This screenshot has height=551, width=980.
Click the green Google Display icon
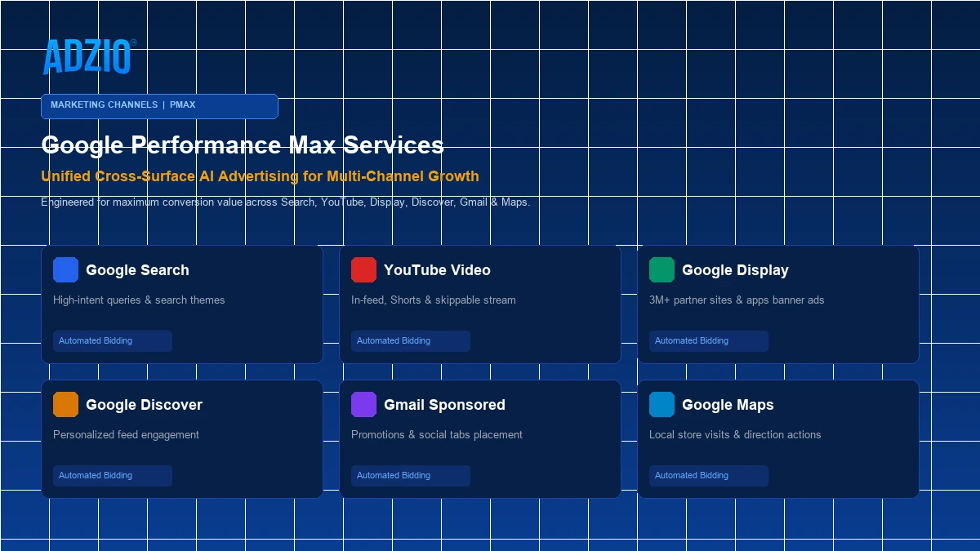661,269
